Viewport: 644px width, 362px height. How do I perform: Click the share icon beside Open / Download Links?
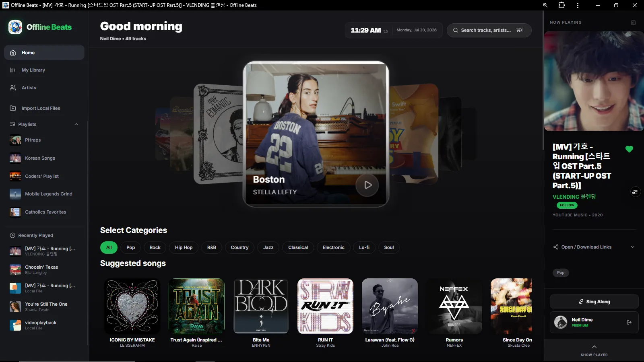(556, 247)
